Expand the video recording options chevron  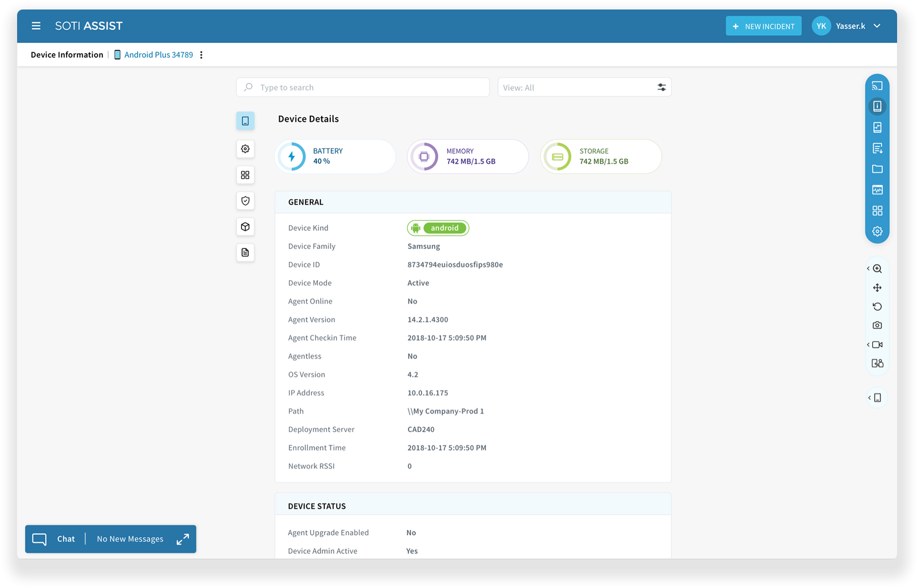click(868, 345)
